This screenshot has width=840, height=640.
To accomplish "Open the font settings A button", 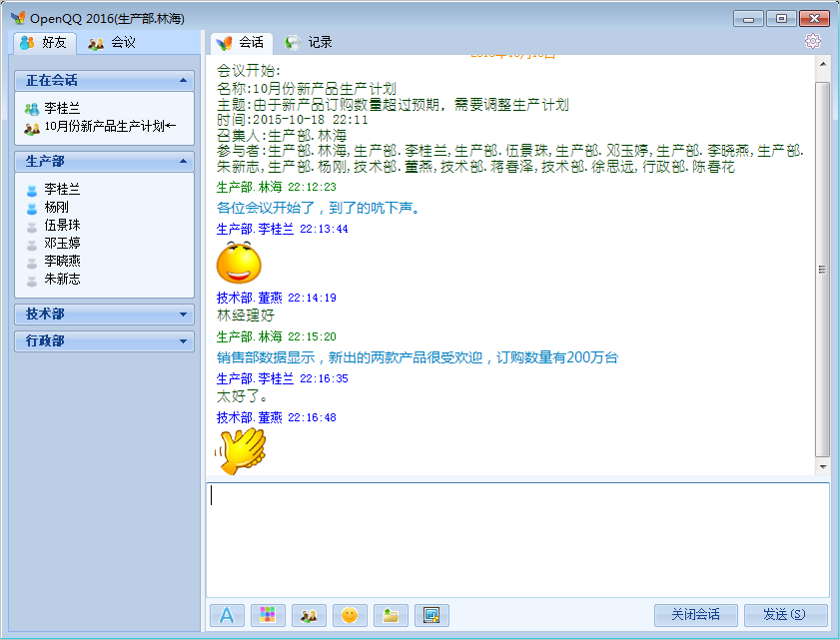I will [227, 615].
